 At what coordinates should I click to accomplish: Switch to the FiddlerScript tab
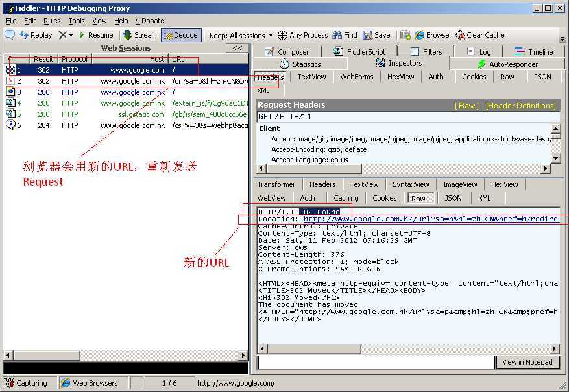[359, 51]
